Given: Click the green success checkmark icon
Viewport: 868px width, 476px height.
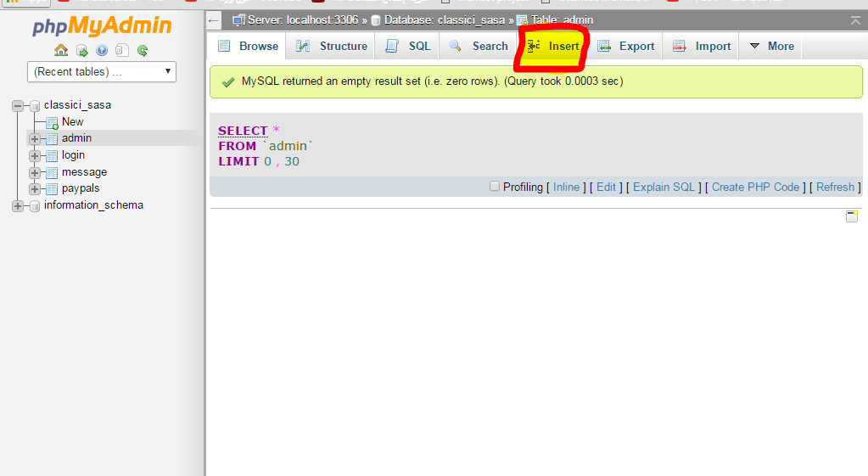Looking at the screenshot, I should pyautogui.click(x=227, y=82).
